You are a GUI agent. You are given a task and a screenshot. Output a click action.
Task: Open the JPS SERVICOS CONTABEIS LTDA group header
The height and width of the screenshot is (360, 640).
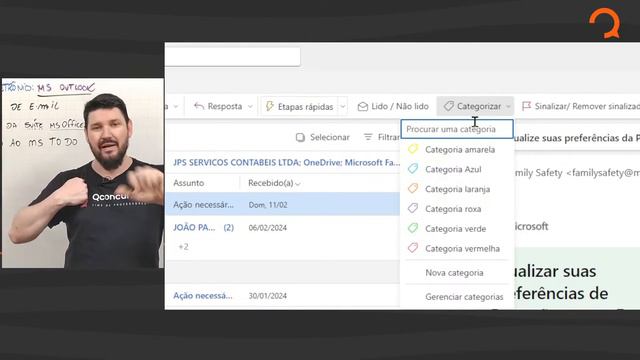[x=286, y=162]
